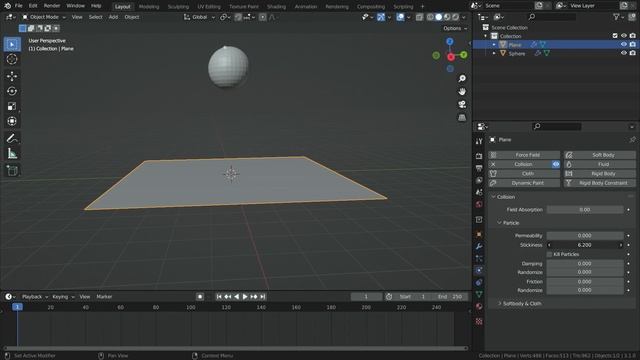Select the Rotate tool
The height and width of the screenshot is (360, 640).
[x=12, y=91]
